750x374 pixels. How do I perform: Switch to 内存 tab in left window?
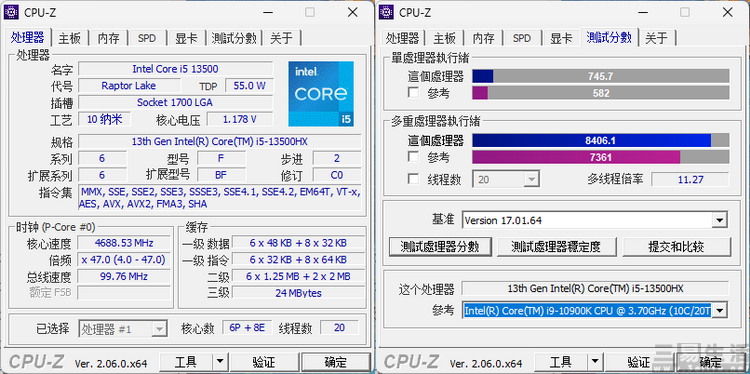(x=109, y=38)
